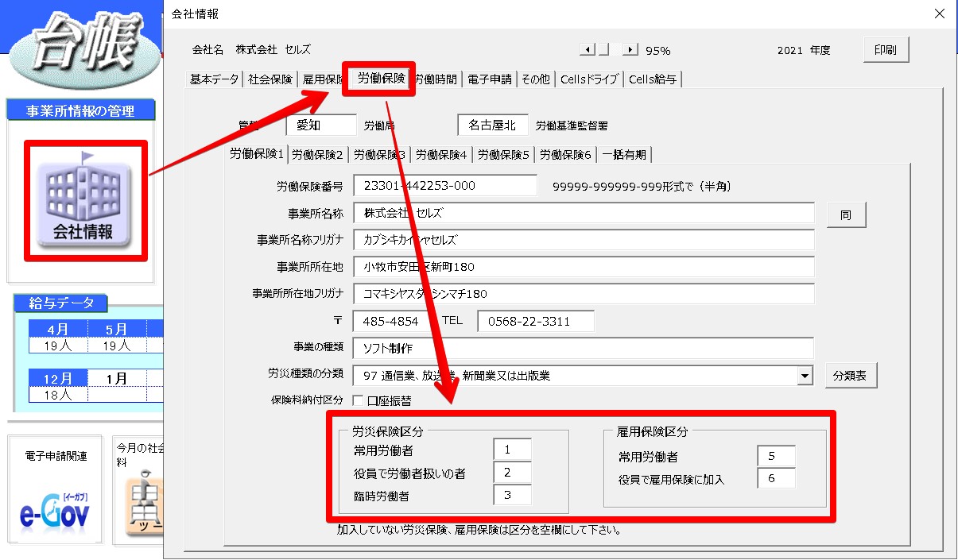This screenshot has height=560, width=958.
Task: Select the 労働保険4 sub-tab
Action: pos(442,155)
